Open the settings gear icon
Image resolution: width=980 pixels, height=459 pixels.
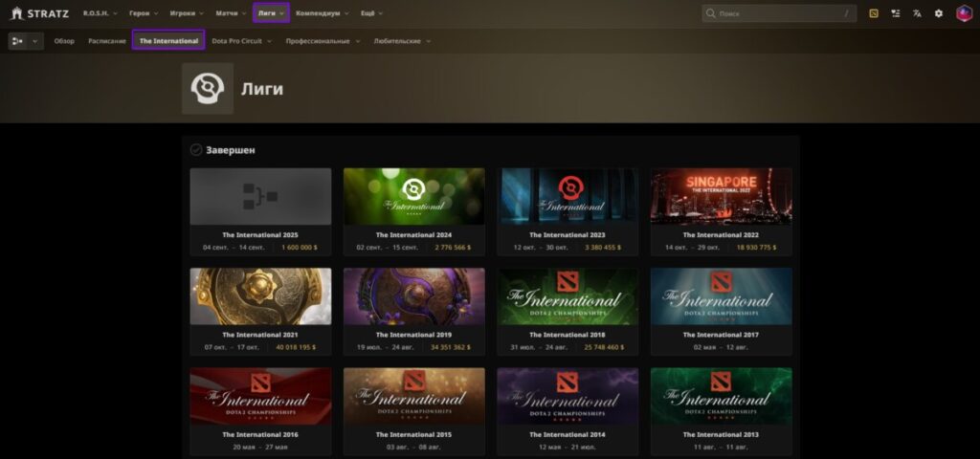pyautogui.click(x=938, y=13)
